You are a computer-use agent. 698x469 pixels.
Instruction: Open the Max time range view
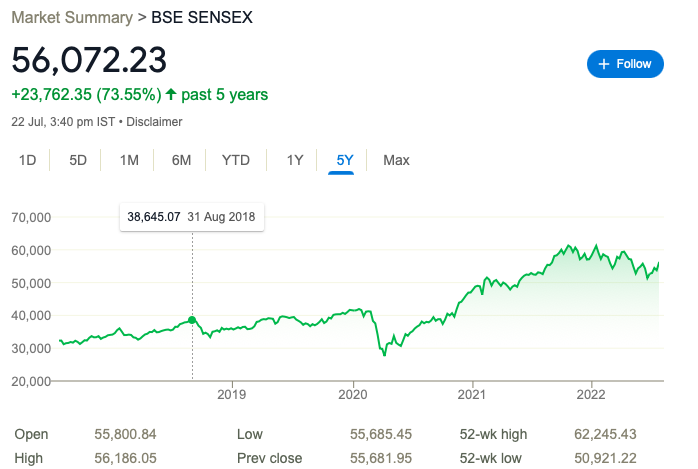coord(396,160)
